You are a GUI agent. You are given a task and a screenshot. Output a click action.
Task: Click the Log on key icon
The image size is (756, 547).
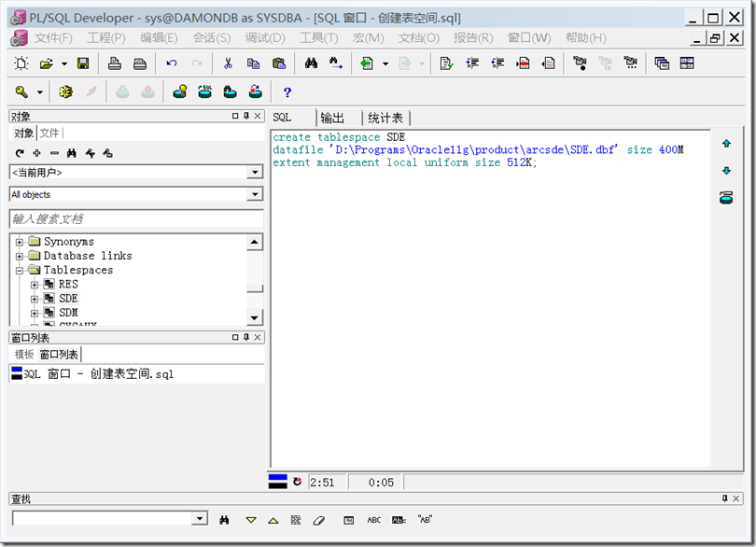[21, 91]
